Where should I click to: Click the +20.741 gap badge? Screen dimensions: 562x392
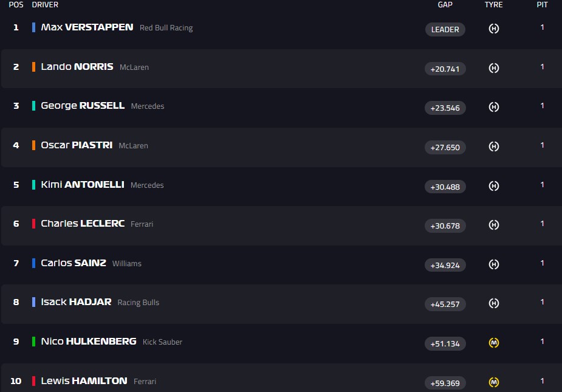tap(445, 69)
